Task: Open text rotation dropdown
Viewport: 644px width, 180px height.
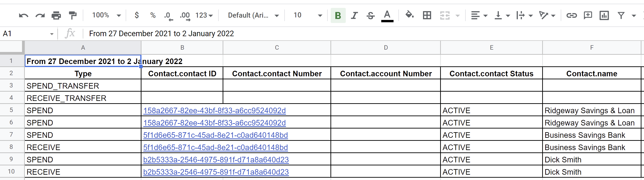Action: pyautogui.click(x=547, y=16)
